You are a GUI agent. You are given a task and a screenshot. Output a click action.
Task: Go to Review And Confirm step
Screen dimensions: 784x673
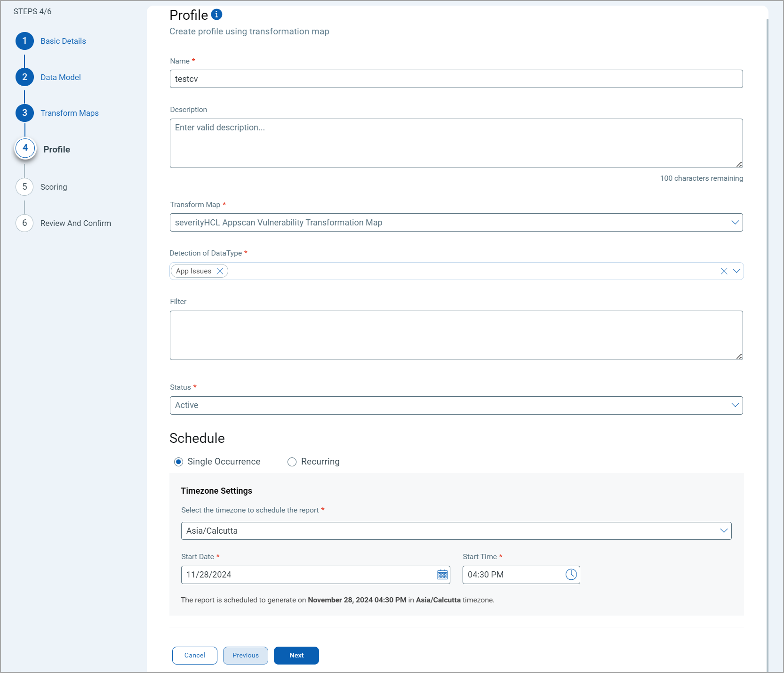75,223
